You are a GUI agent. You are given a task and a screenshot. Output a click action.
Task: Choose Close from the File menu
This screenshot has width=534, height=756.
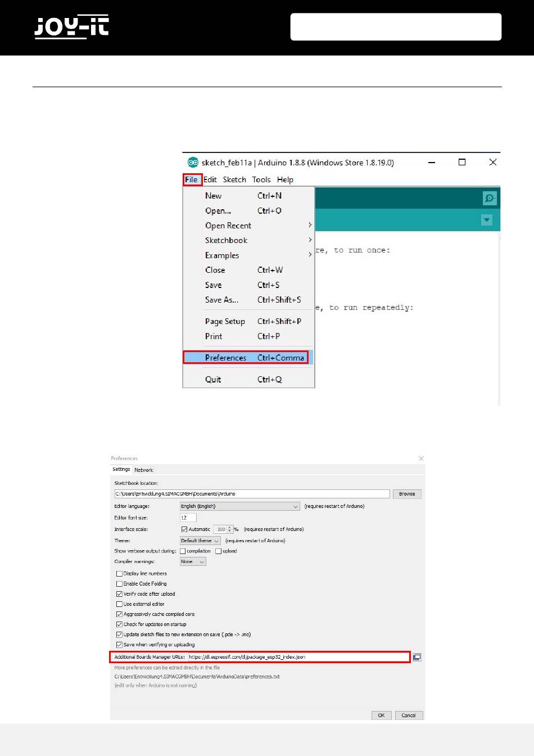point(248,270)
